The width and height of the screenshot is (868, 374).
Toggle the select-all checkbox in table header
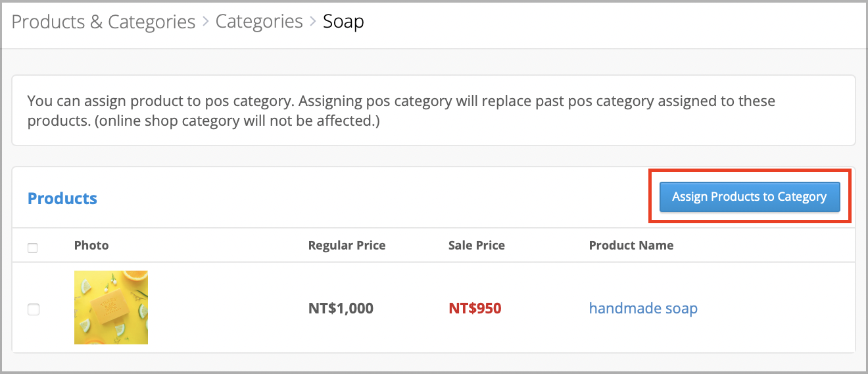pyautogui.click(x=33, y=248)
